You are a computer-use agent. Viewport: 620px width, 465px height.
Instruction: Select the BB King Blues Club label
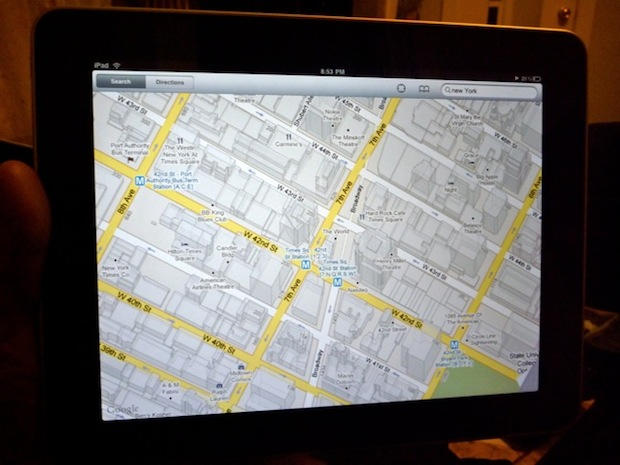pyautogui.click(x=212, y=216)
